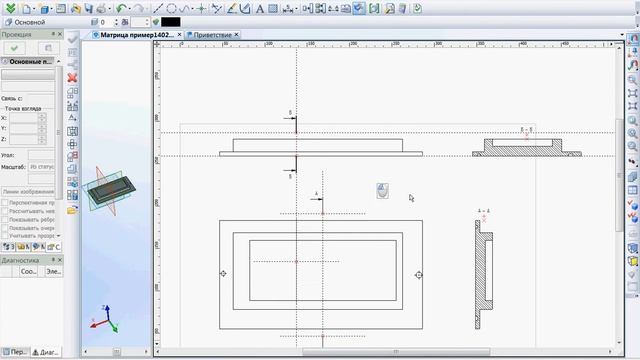Select the Dimension tool
640x360 pixels.
pyautogui.click(x=287, y=9)
